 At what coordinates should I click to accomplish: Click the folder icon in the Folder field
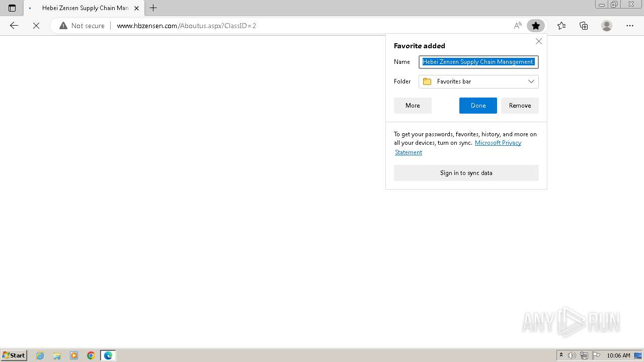(x=427, y=81)
